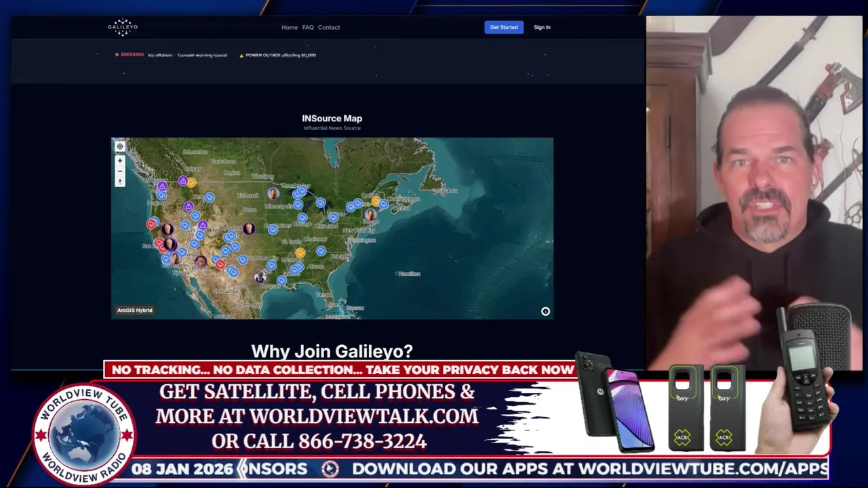The image size is (868, 488).
Task: Select the blue marker near Oklahoma City
Action: (x=243, y=260)
